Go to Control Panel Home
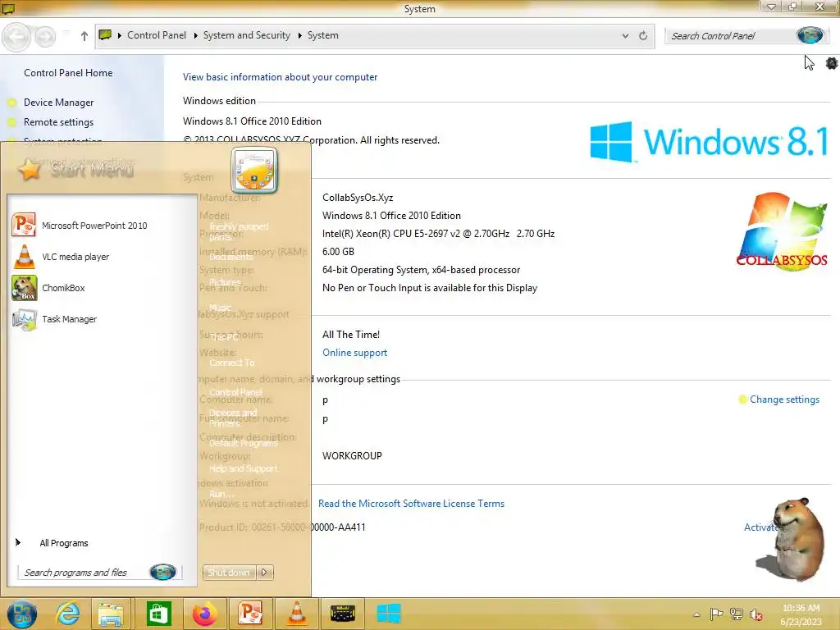This screenshot has height=630, width=840. [68, 73]
